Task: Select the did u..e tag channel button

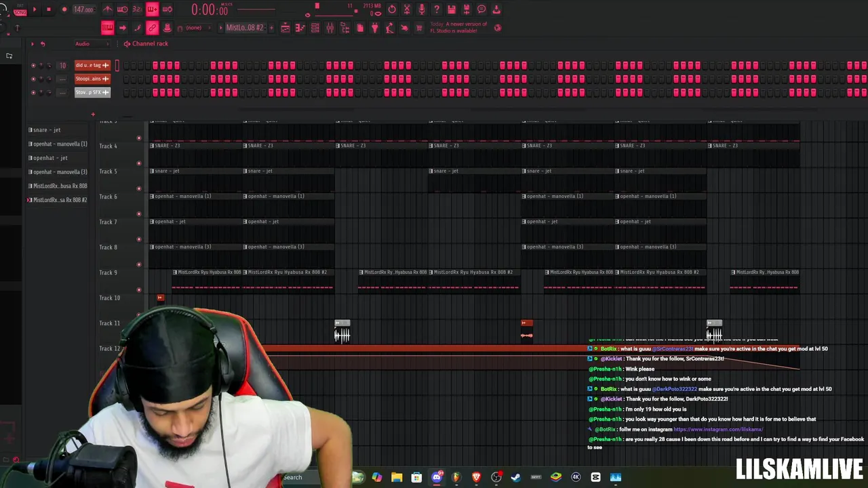Action: point(92,65)
